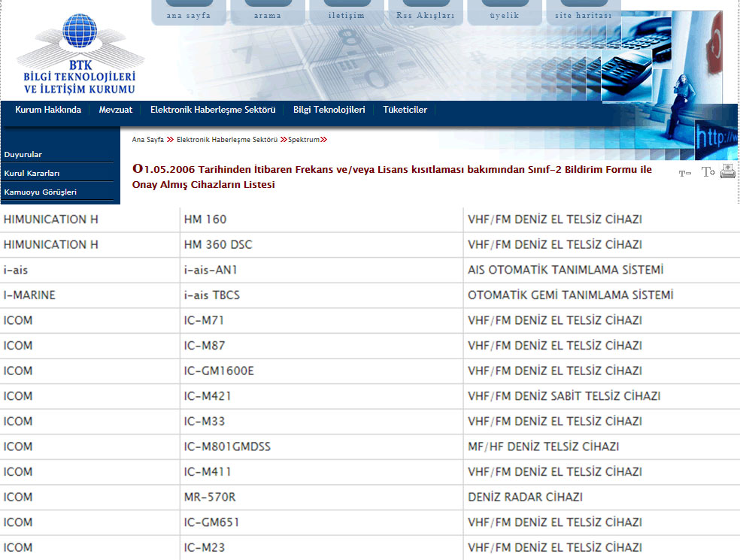Click 'DENİZ RADAR CİHAZI' description cell

click(602, 497)
